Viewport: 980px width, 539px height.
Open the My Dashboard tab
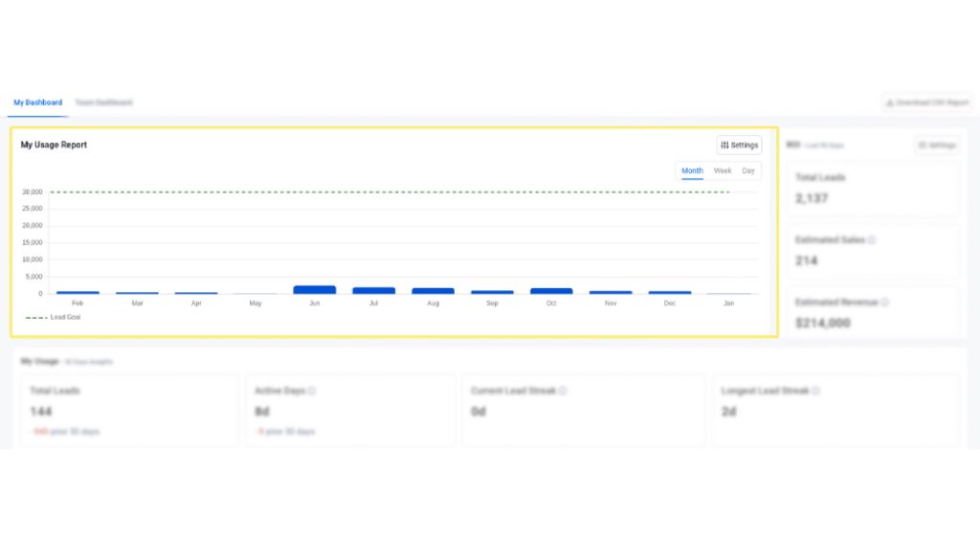[38, 102]
